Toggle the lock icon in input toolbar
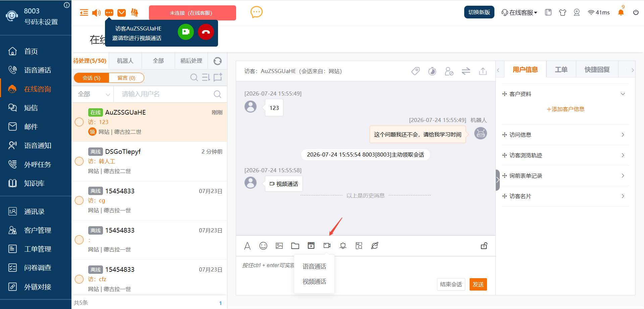 tap(484, 246)
